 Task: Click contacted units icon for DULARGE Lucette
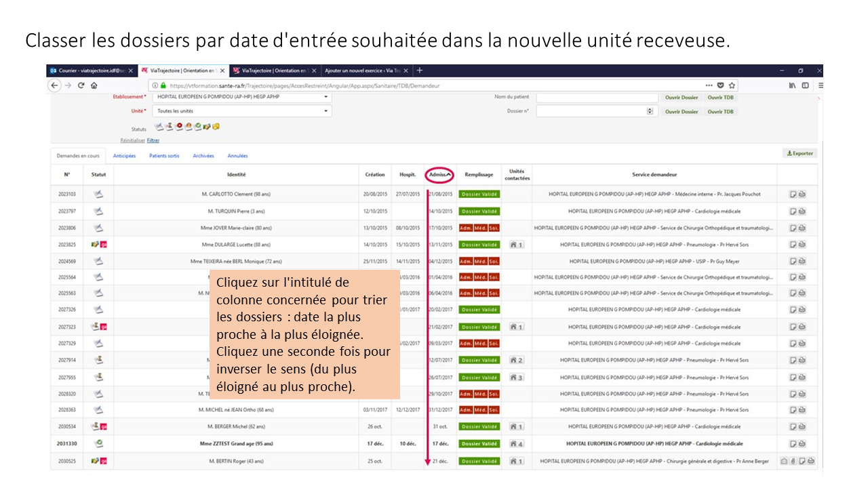pos(517,245)
